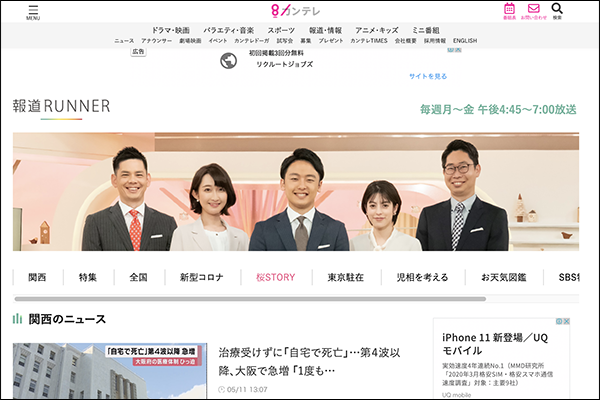Switch to ENGLISH site
The height and width of the screenshot is (400, 600).
465,41
